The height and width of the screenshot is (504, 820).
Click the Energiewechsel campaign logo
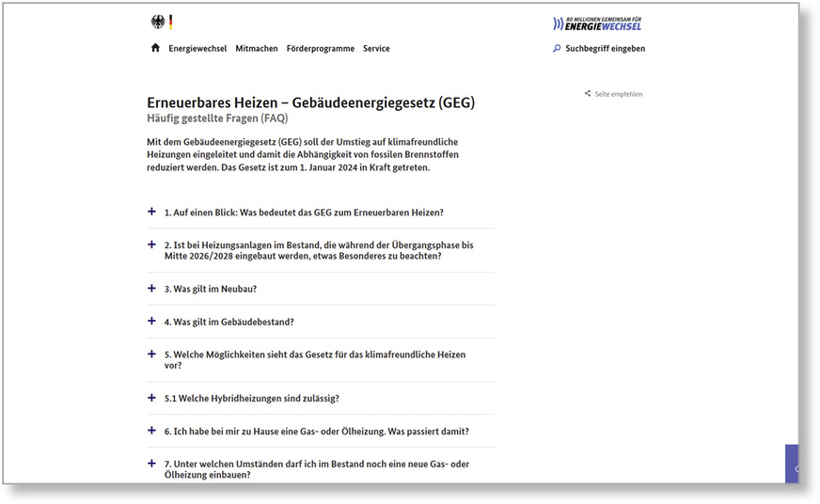click(x=597, y=24)
